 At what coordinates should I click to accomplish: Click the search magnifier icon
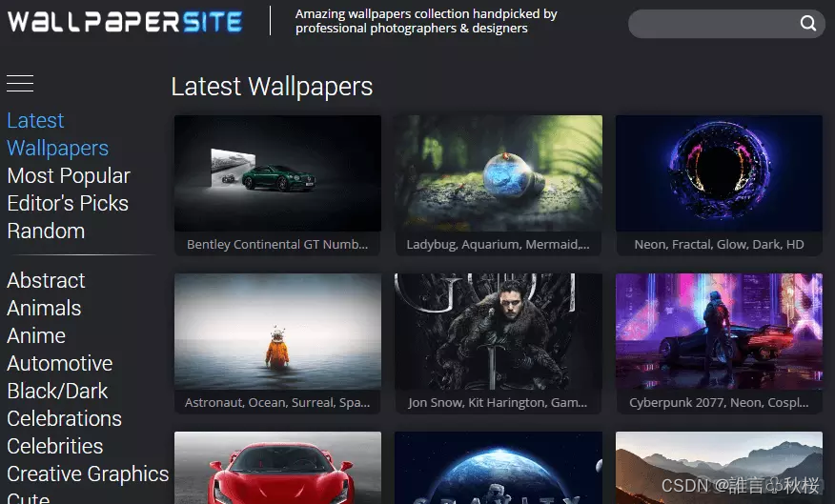click(808, 23)
